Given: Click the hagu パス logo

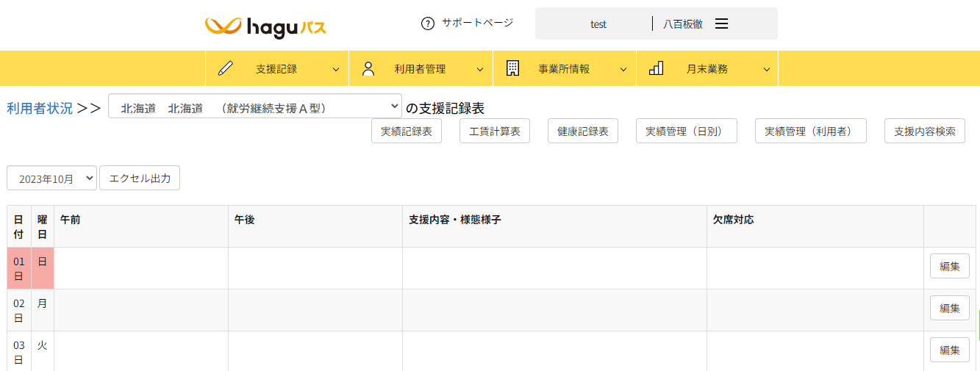Looking at the screenshot, I should pyautogui.click(x=265, y=27).
